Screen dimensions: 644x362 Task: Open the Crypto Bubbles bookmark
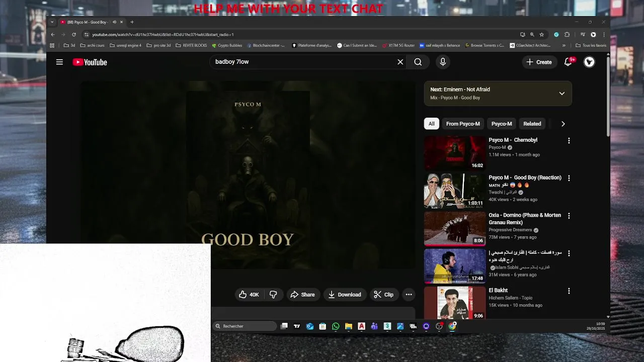coord(227,45)
